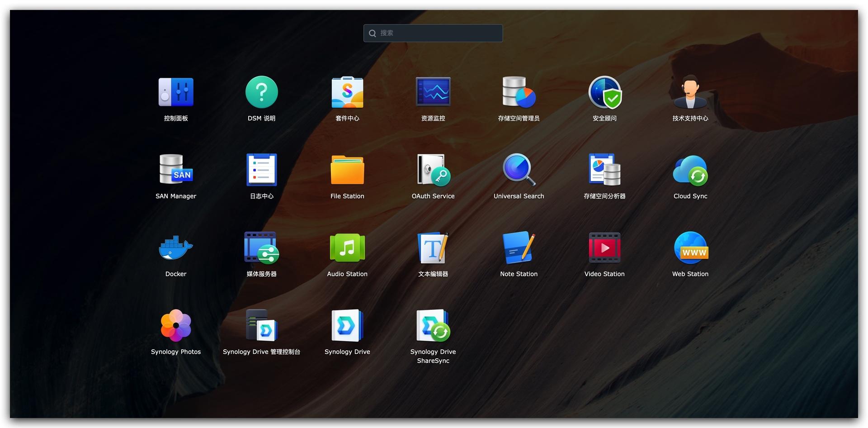Open 日志中心 log center icon

coord(261,170)
